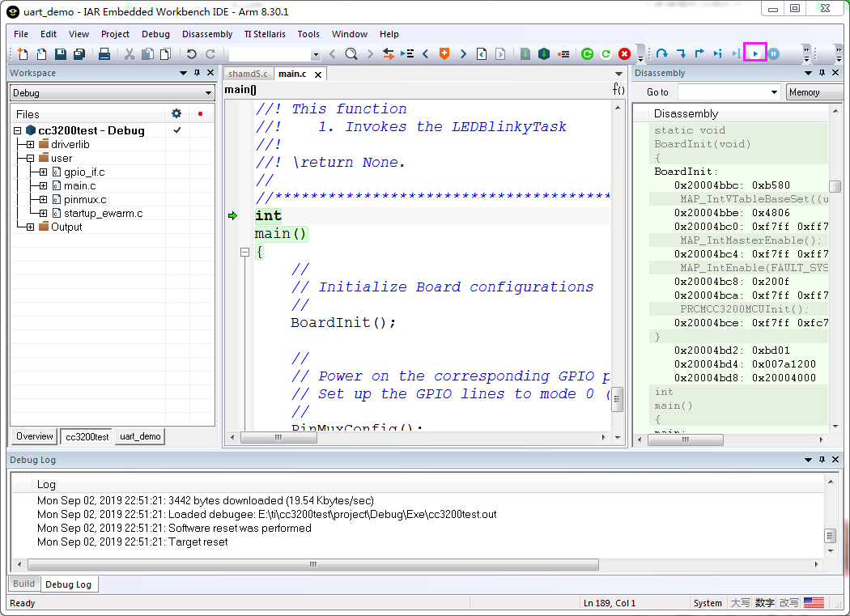This screenshot has width=850, height=616.
Task: Click the Print toolbar icon
Action: point(104,53)
